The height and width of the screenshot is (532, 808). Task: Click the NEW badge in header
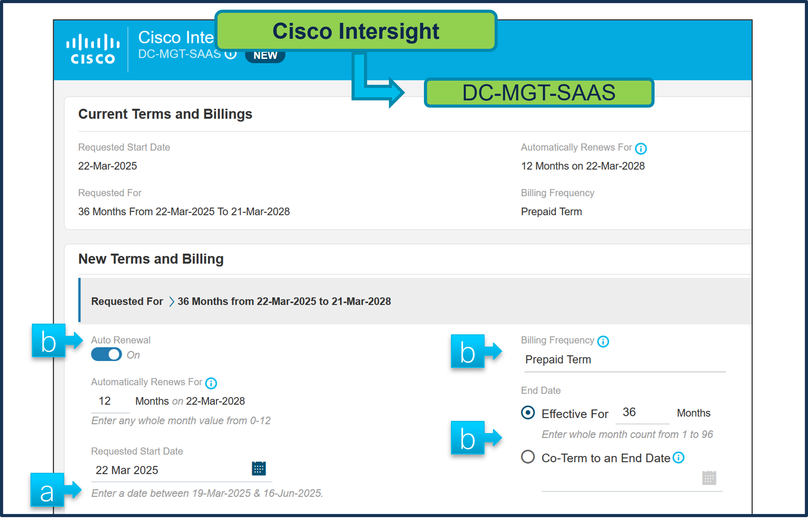pyautogui.click(x=265, y=55)
